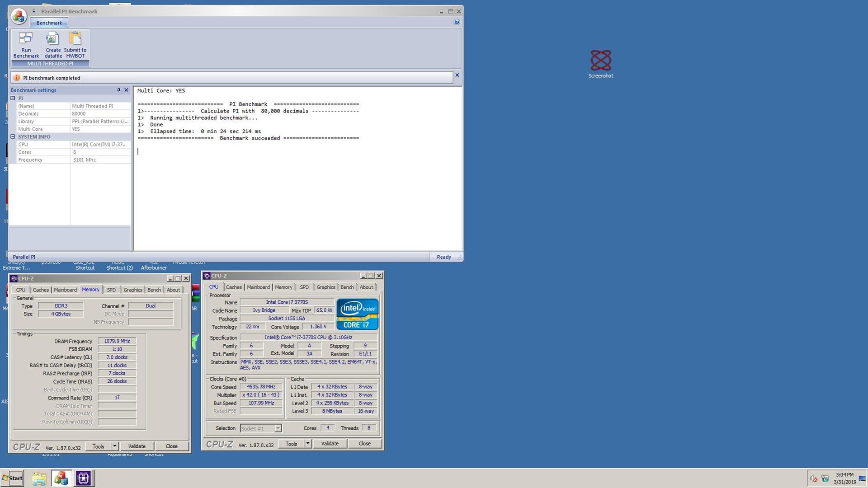Image resolution: width=868 pixels, height=488 pixels.
Task: Click the CPU-Z title bar icon of Memory window
Action: [x=14, y=278]
